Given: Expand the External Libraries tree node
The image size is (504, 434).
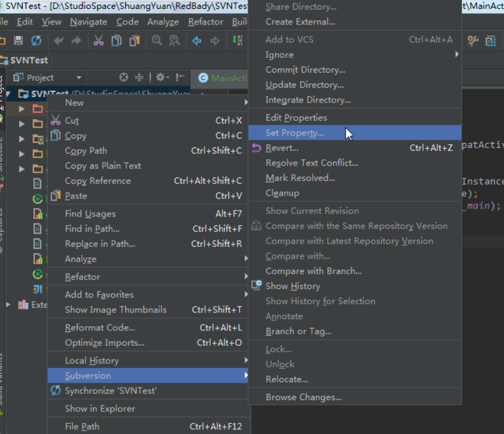Looking at the screenshot, I should 9,304.
